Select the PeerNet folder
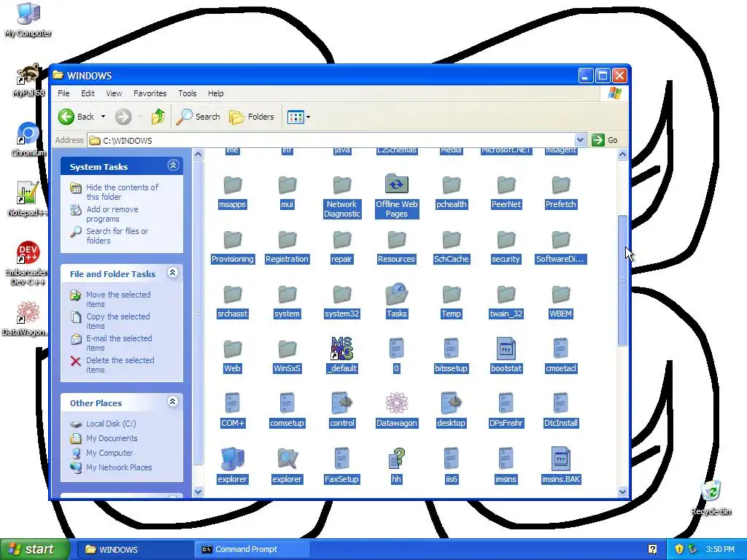Image resolution: width=747 pixels, height=560 pixels. (x=506, y=192)
